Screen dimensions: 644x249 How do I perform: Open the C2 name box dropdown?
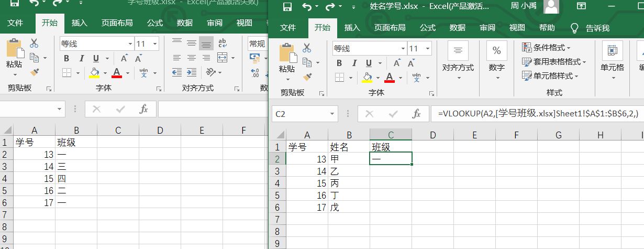click(332, 114)
